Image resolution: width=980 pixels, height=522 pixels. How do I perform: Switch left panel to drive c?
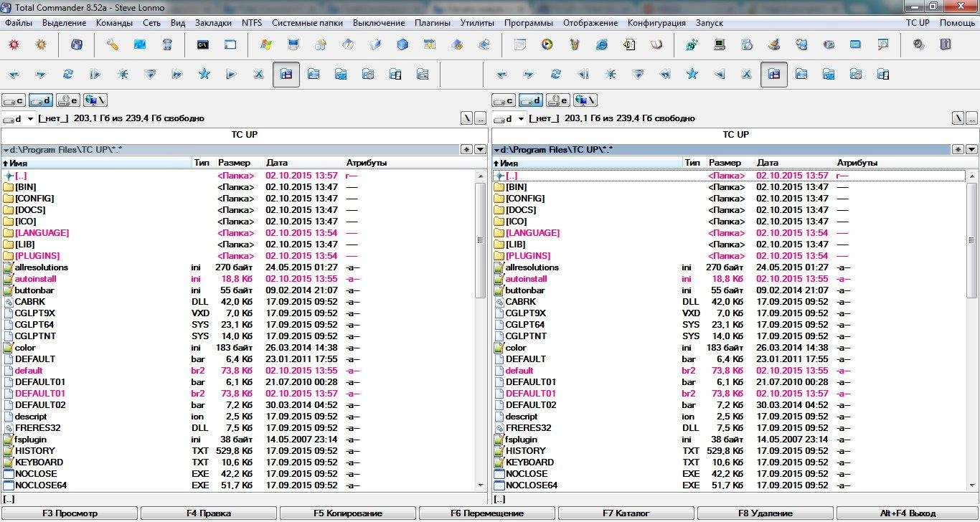pos(14,100)
